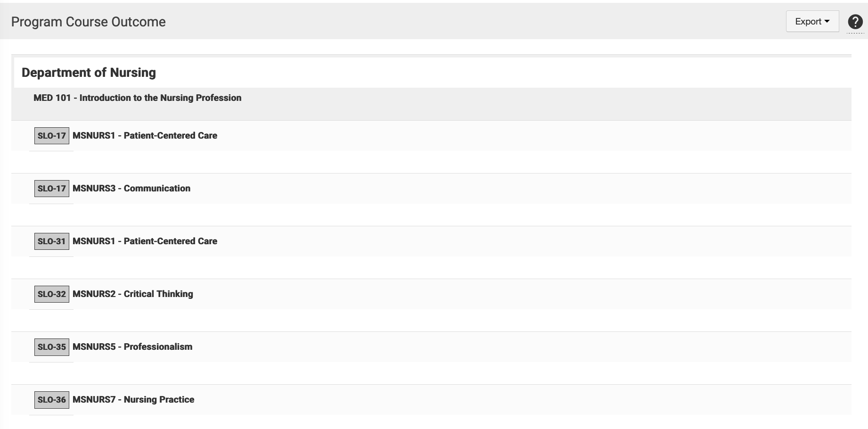This screenshot has height=429, width=868.
Task: Click the SLO-17 badge beside MSNURS3 Communication
Action: coord(52,189)
